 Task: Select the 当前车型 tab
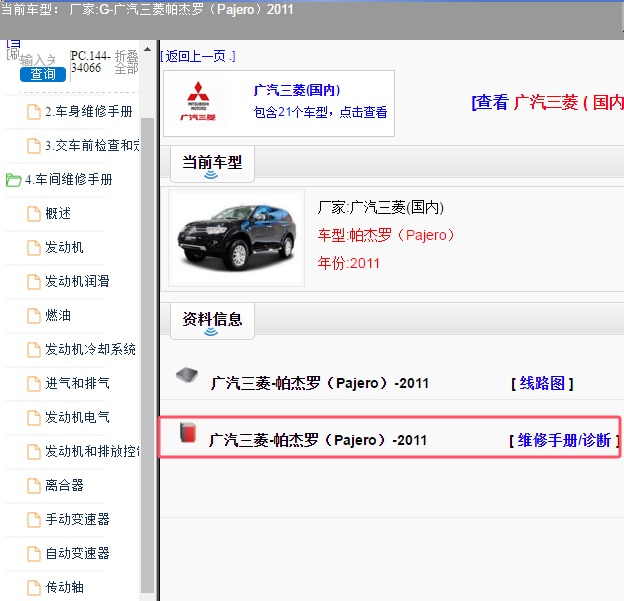pos(212,164)
